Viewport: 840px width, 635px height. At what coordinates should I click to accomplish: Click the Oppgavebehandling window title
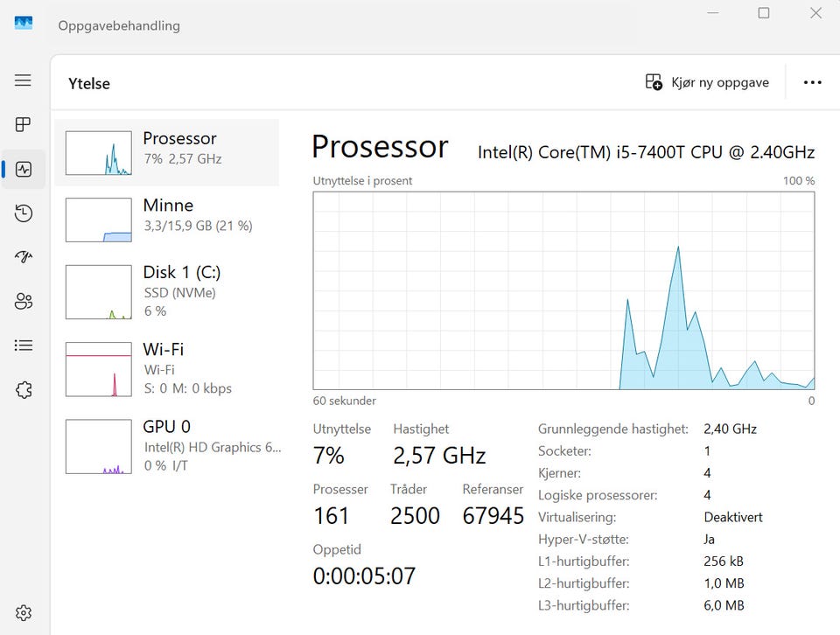[x=119, y=25]
